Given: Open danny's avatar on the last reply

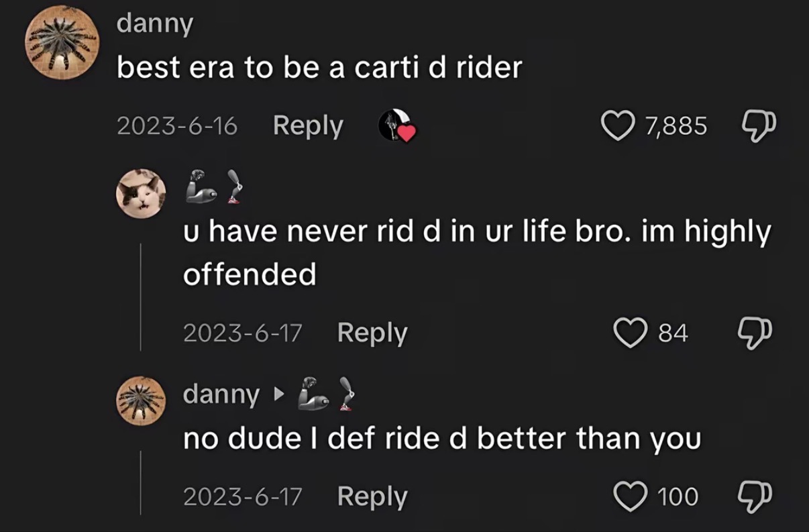Looking at the screenshot, I should (x=141, y=401).
